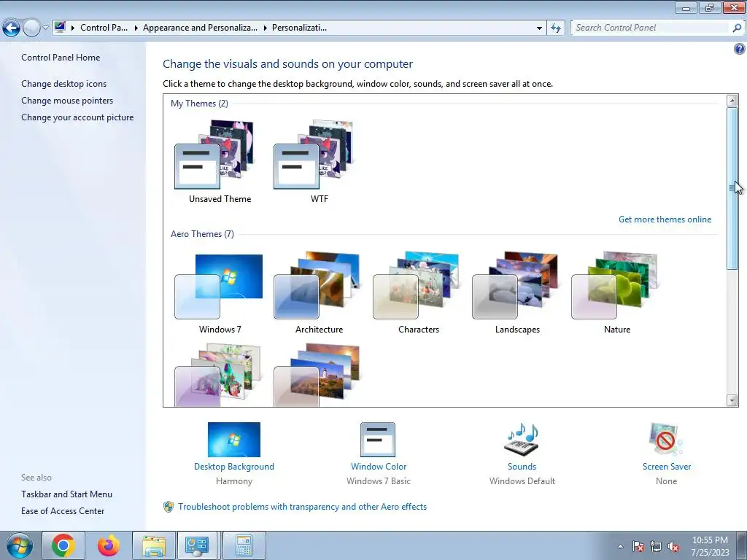Open the Help question mark icon
Viewport: 747px width, 560px height.
[x=740, y=49]
